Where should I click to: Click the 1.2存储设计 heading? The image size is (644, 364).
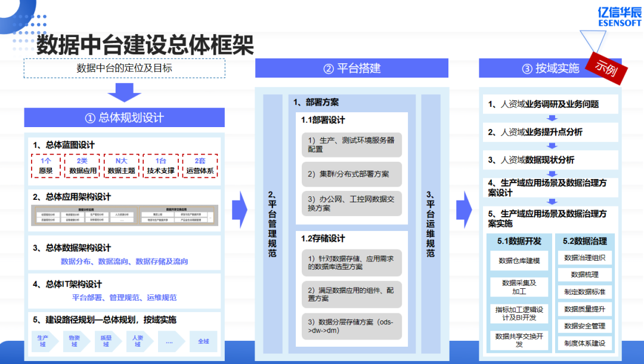pos(323,238)
